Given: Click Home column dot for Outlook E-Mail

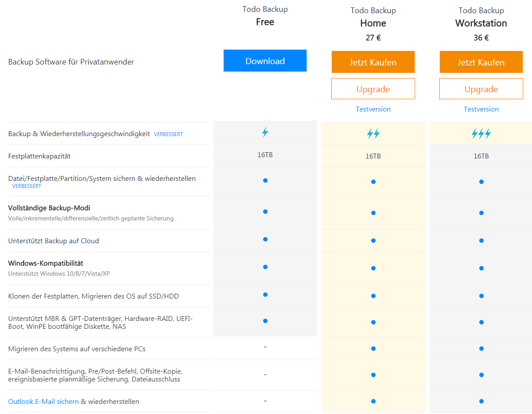Looking at the screenshot, I should coord(373,401).
